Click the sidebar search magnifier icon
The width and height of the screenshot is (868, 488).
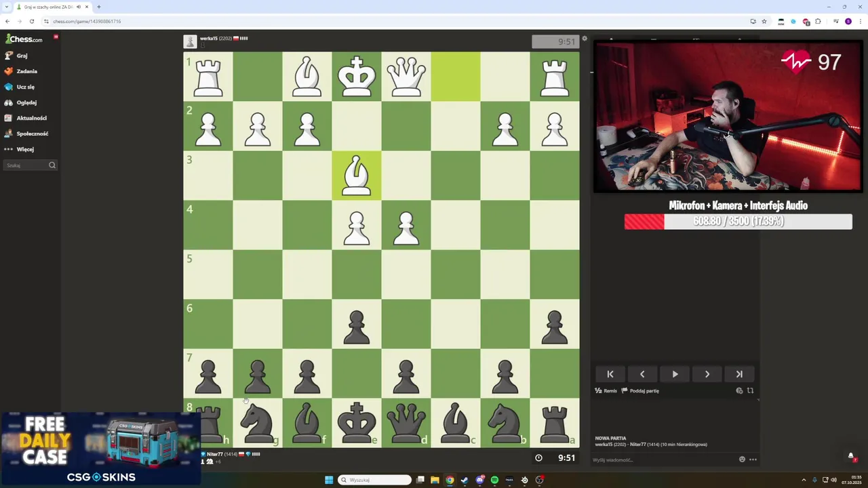coord(52,165)
